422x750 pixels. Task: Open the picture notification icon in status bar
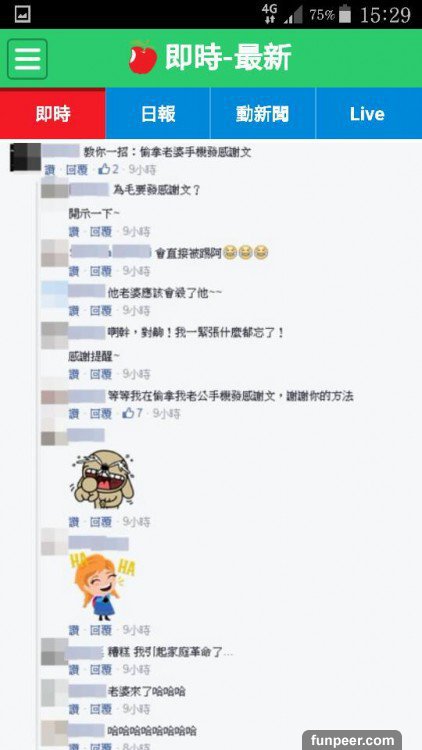(x=22, y=14)
